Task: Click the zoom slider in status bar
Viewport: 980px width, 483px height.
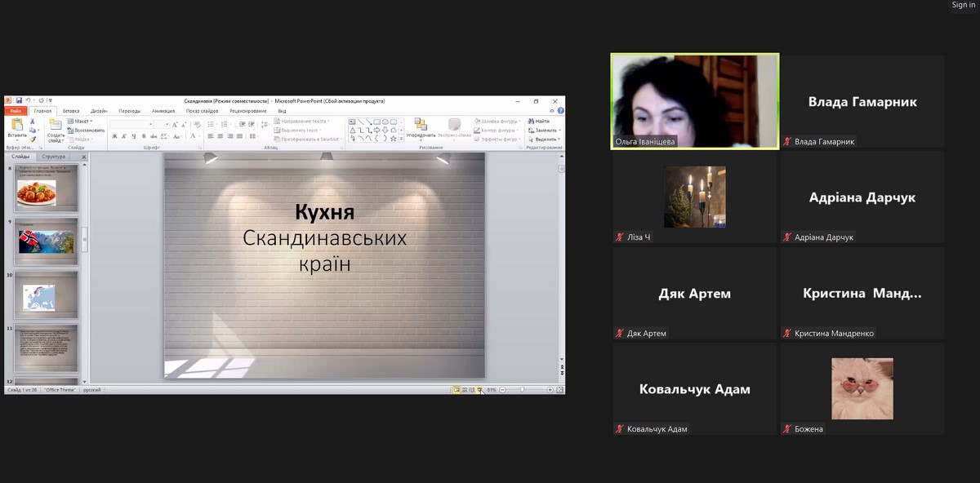Action: click(523, 390)
